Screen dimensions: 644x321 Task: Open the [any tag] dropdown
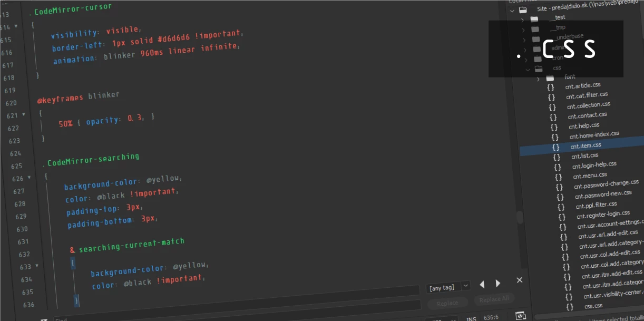pos(448,287)
